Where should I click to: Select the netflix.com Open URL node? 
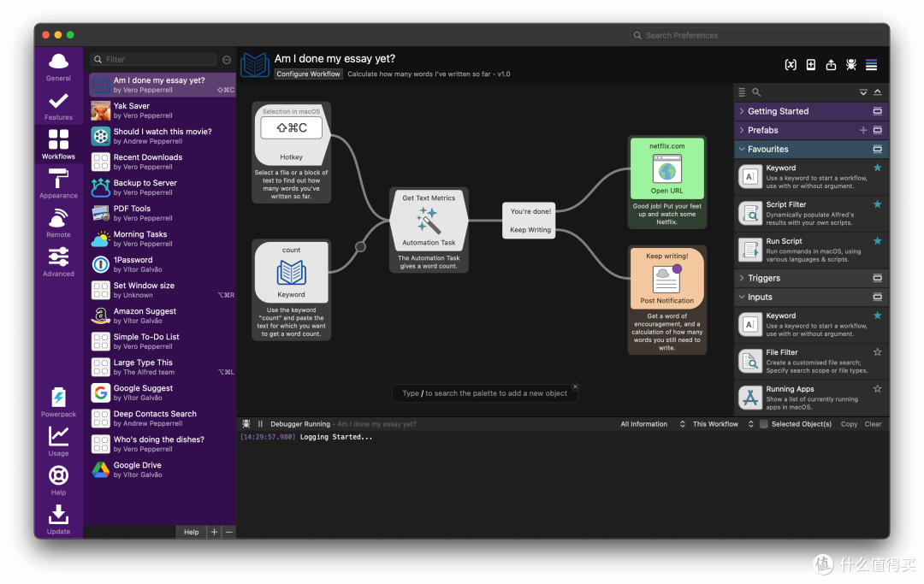click(667, 168)
